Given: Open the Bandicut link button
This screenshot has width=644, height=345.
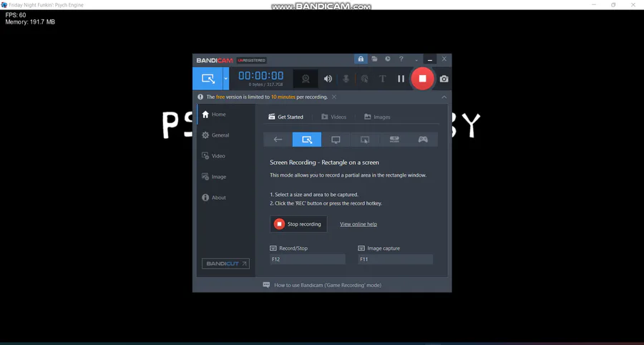Looking at the screenshot, I should 225,263.
